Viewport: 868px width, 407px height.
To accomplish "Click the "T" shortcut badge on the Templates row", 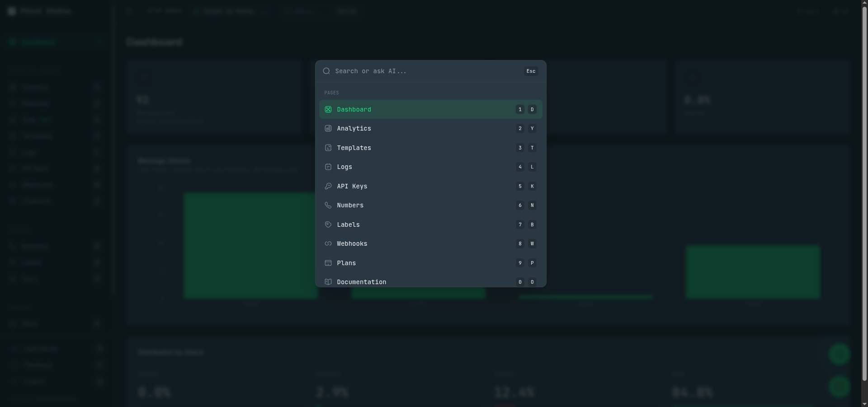I will [532, 148].
